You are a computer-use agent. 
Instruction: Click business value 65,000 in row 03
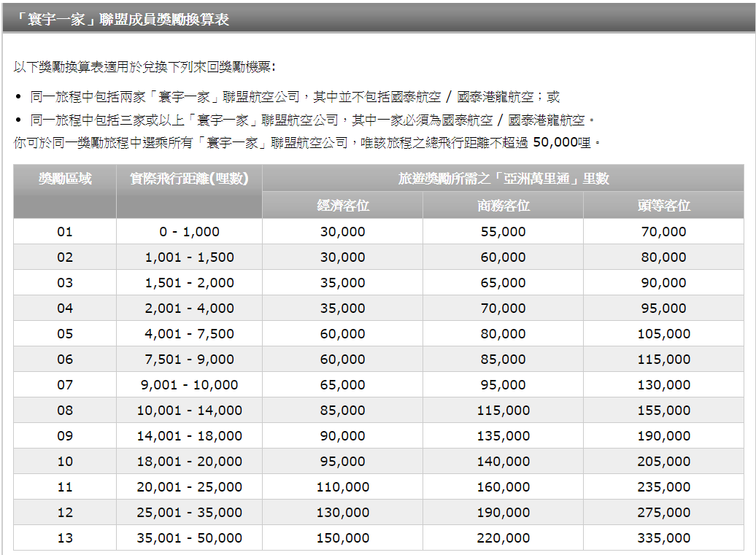pos(504,283)
